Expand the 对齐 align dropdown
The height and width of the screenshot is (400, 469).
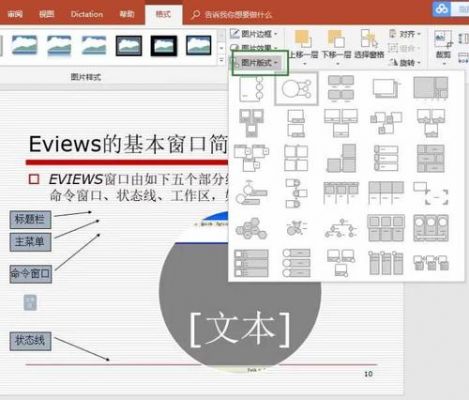coord(405,34)
